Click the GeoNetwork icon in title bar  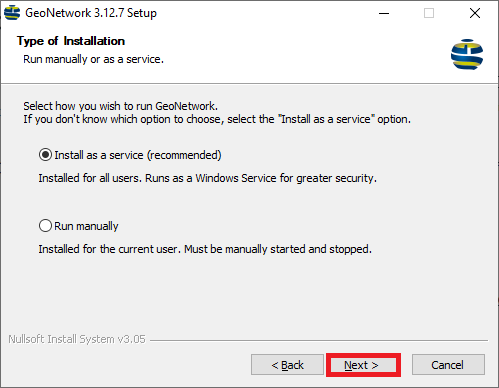[12, 13]
